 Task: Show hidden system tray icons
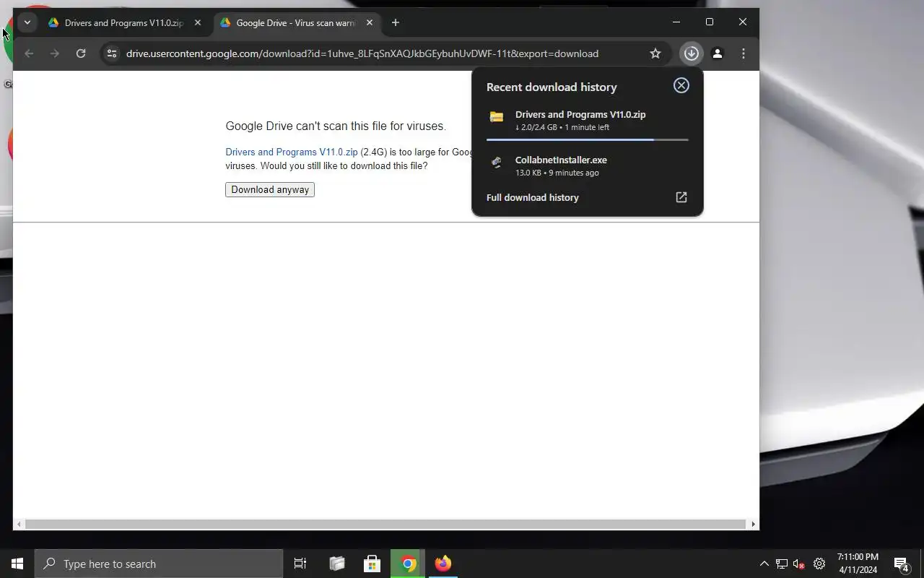(x=764, y=564)
